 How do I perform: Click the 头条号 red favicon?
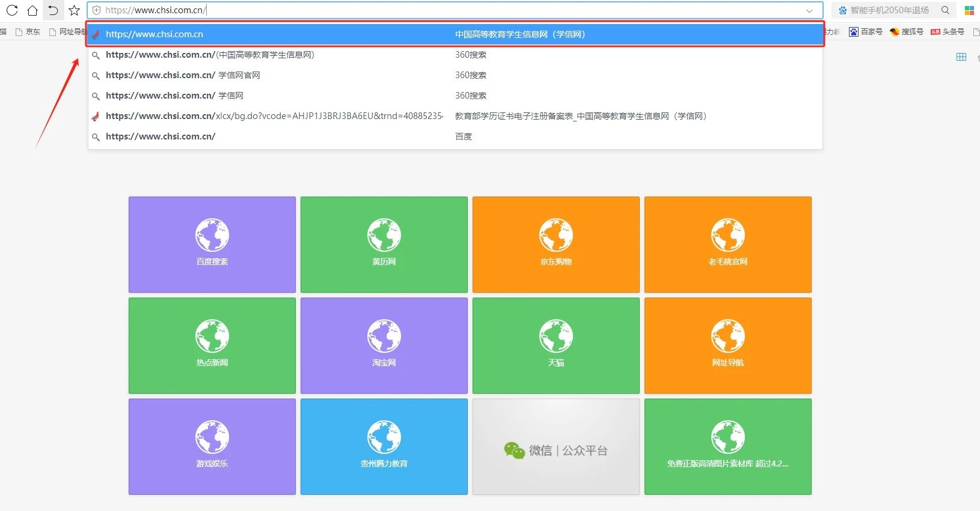point(935,32)
